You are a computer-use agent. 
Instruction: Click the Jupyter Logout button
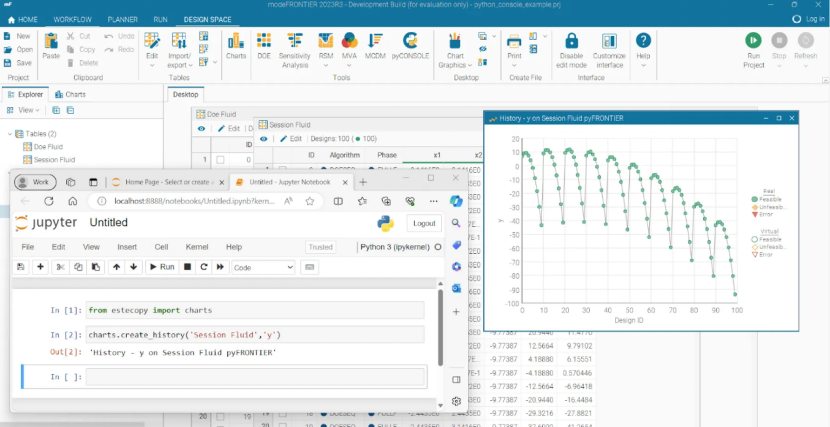[424, 223]
